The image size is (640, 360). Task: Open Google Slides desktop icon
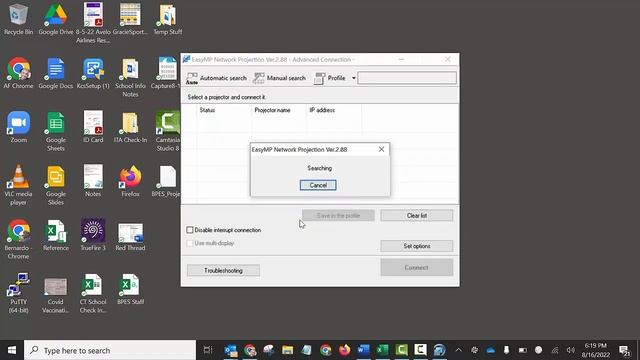[56, 185]
